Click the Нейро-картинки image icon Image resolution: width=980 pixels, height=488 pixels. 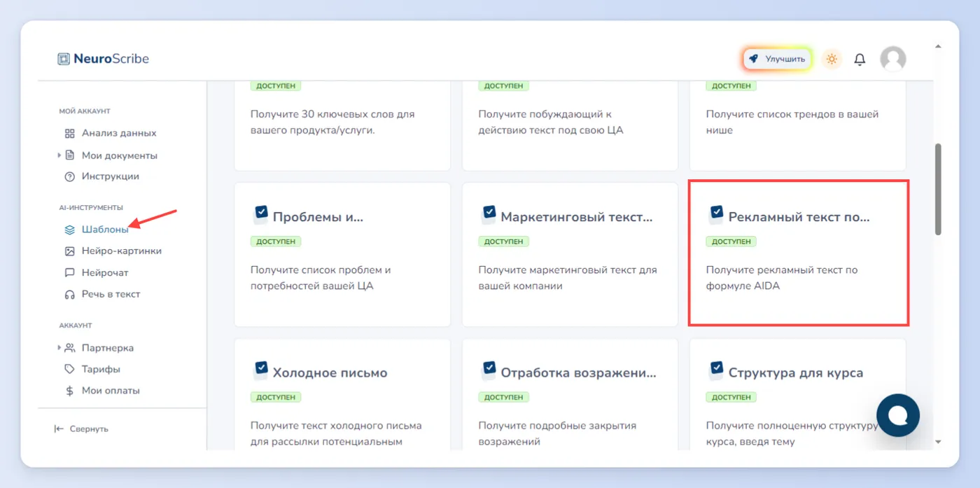69,251
